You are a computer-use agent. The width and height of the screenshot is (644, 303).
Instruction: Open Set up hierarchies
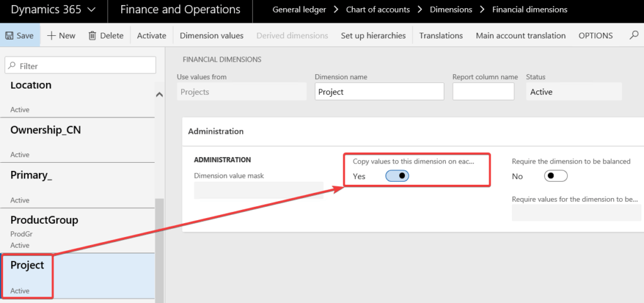(x=374, y=36)
